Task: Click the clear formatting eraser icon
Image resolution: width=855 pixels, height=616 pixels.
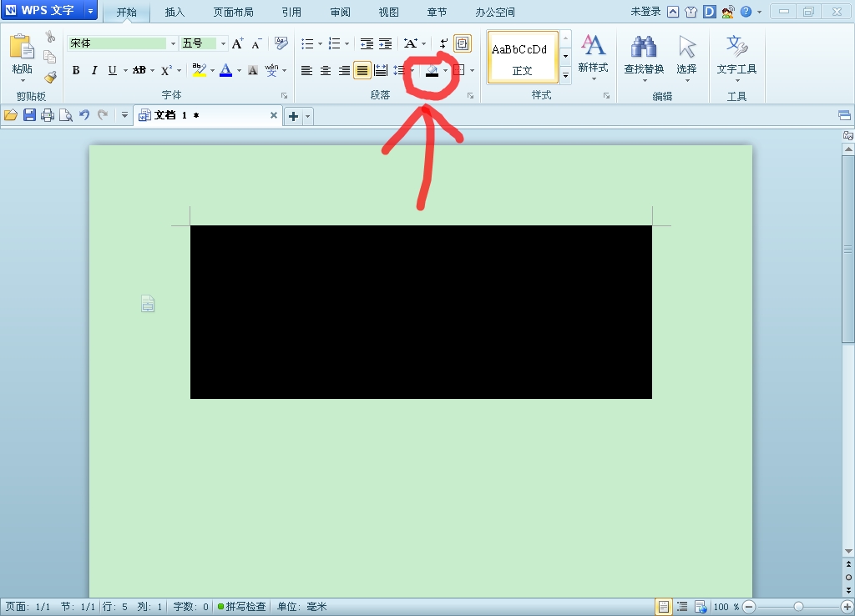Action: pyautogui.click(x=281, y=43)
